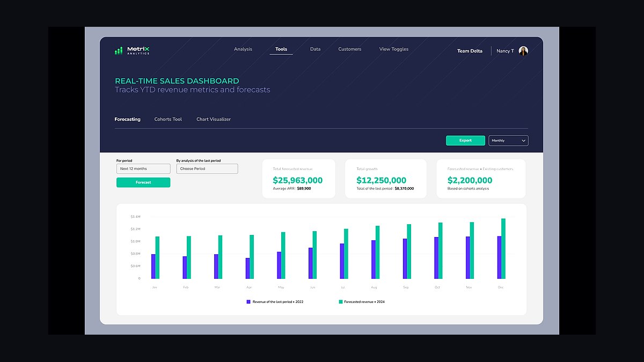644x362 pixels.
Task: Expand the Monthly dropdown
Action: pos(508,141)
